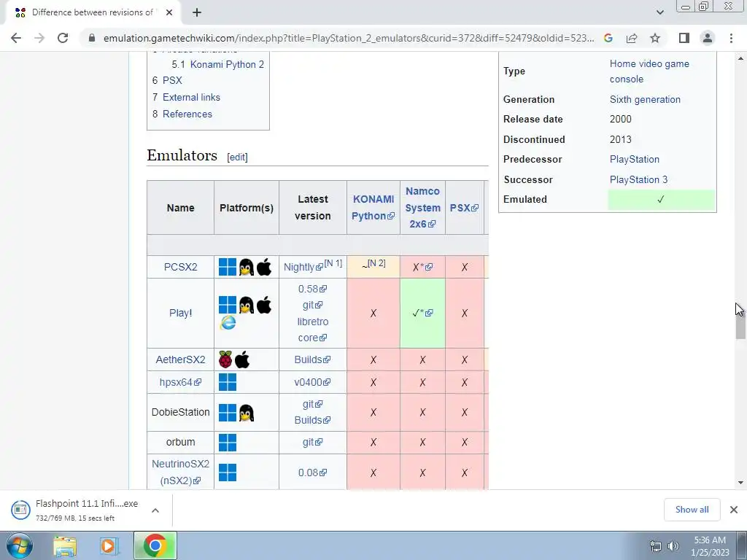Open the Chrome profile menu

708,38
